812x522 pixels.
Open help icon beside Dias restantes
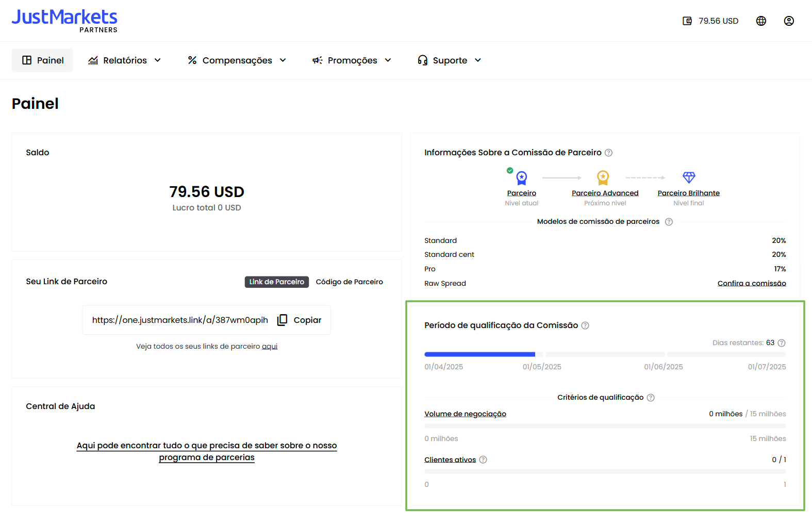pyautogui.click(x=782, y=343)
